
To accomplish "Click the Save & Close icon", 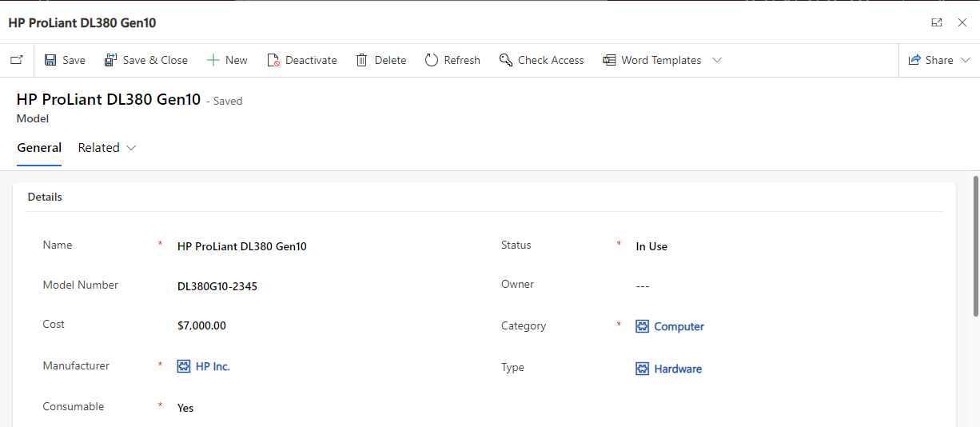I will pos(111,60).
